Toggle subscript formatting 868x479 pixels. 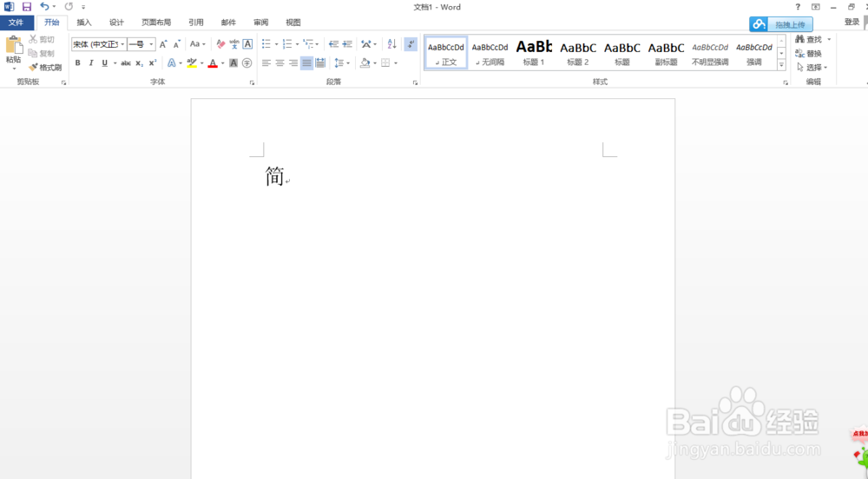pyautogui.click(x=139, y=63)
